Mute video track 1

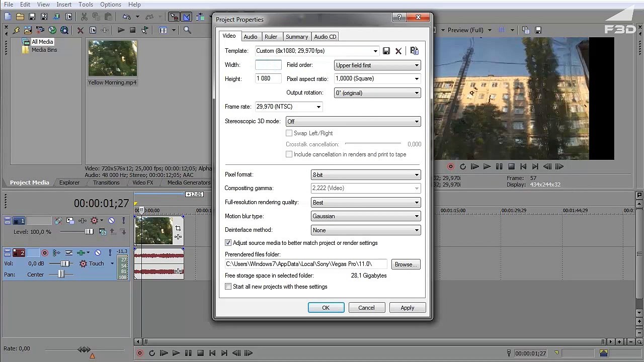pyautogui.click(x=112, y=221)
